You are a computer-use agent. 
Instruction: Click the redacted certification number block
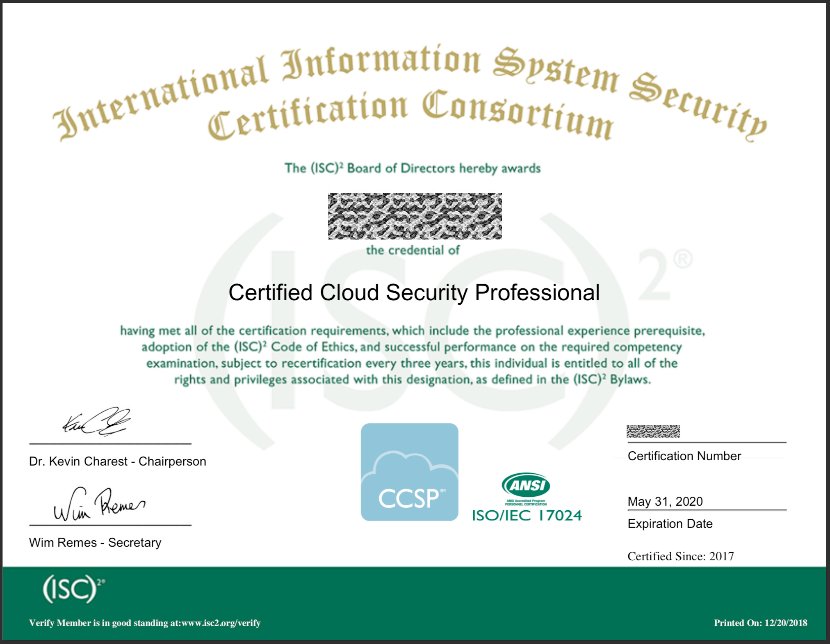pos(653,431)
